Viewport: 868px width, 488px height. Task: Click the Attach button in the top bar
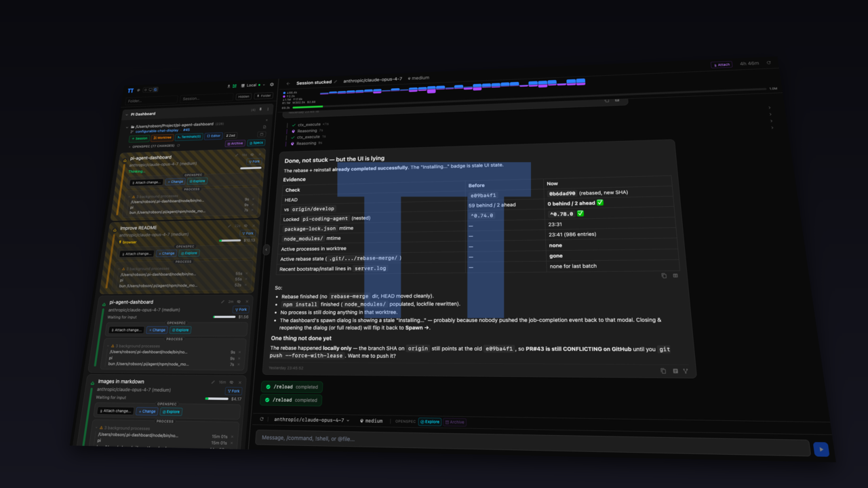[722, 64]
